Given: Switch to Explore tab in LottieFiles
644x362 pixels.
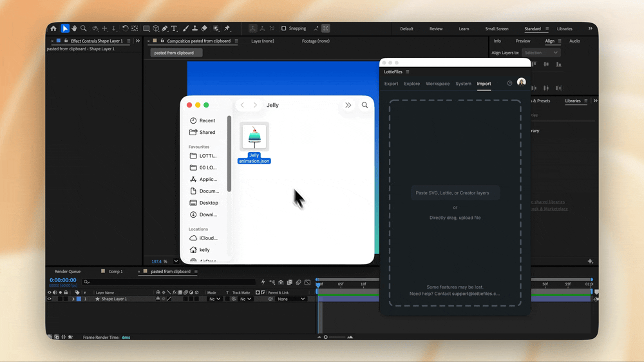Looking at the screenshot, I should click(x=412, y=83).
